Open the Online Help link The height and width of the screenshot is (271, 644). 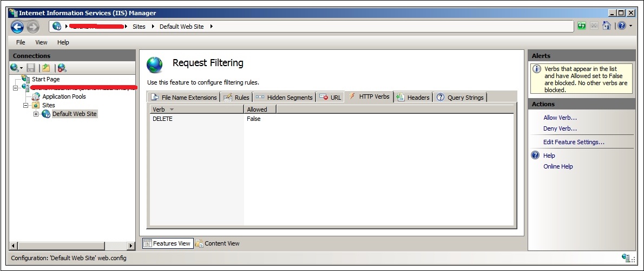[x=558, y=166]
